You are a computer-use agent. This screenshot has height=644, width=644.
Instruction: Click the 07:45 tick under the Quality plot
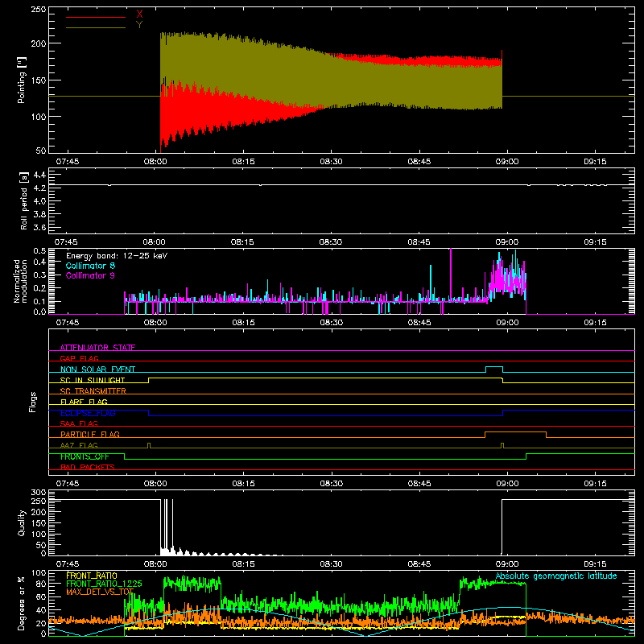[x=67, y=564]
